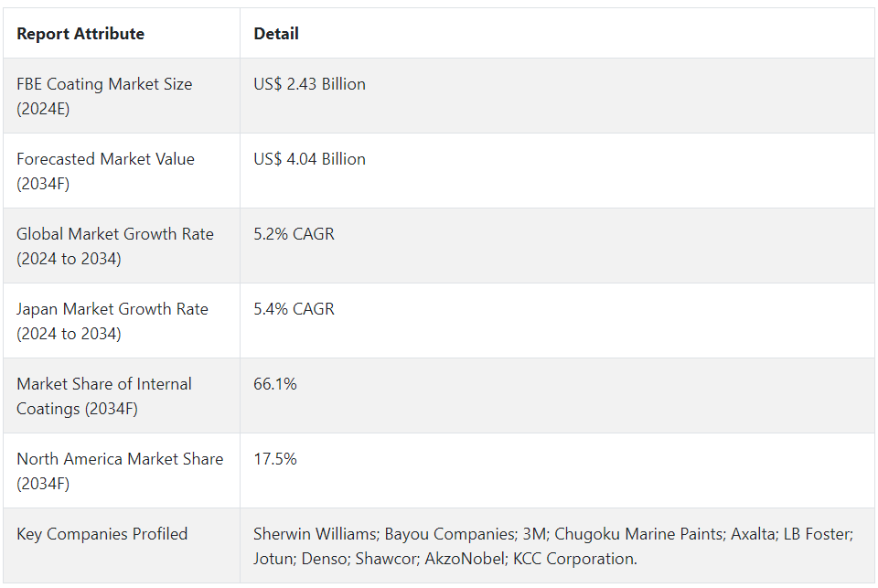This screenshot has width=878, height=588.
Task: Click the "66.1%" value
Action: tap(274, 384)
